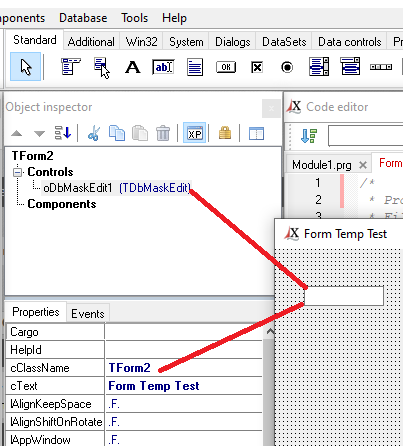
Task: Select the radio button component icon
Action: point(287,67)
